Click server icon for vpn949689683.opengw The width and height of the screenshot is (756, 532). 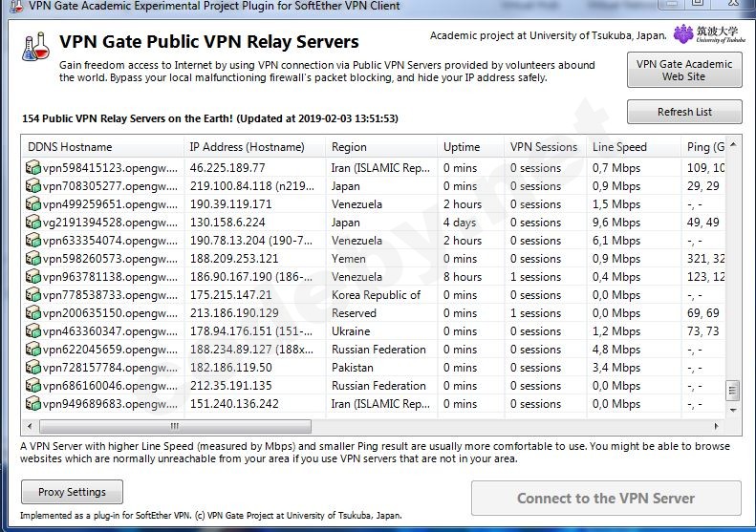coord(33,404)
